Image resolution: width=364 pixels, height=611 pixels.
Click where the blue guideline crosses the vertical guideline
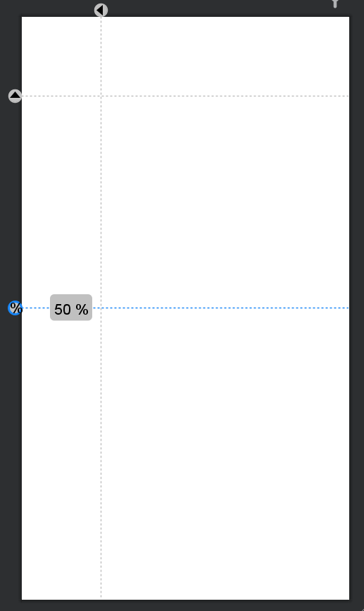click(101, 308)
